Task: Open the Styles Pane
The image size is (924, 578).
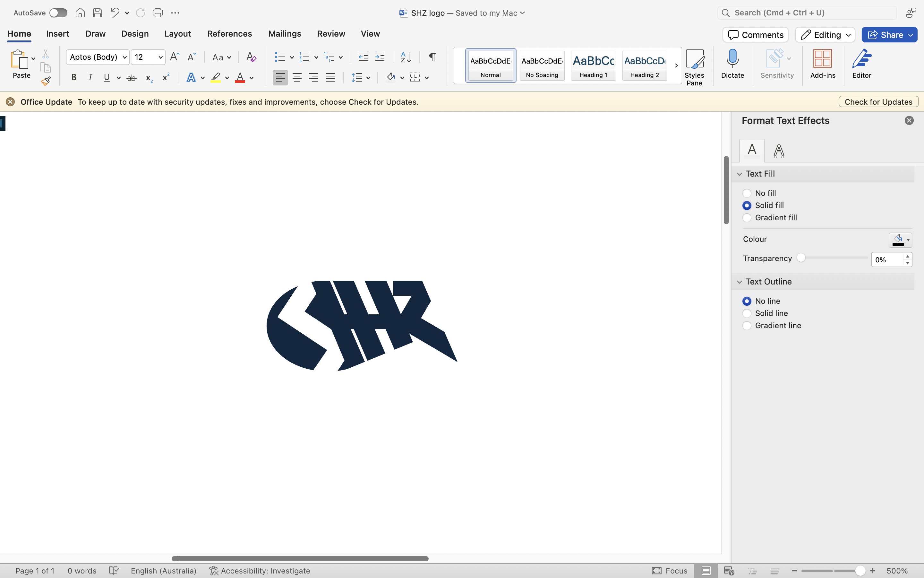Action: tap(694, 67)
